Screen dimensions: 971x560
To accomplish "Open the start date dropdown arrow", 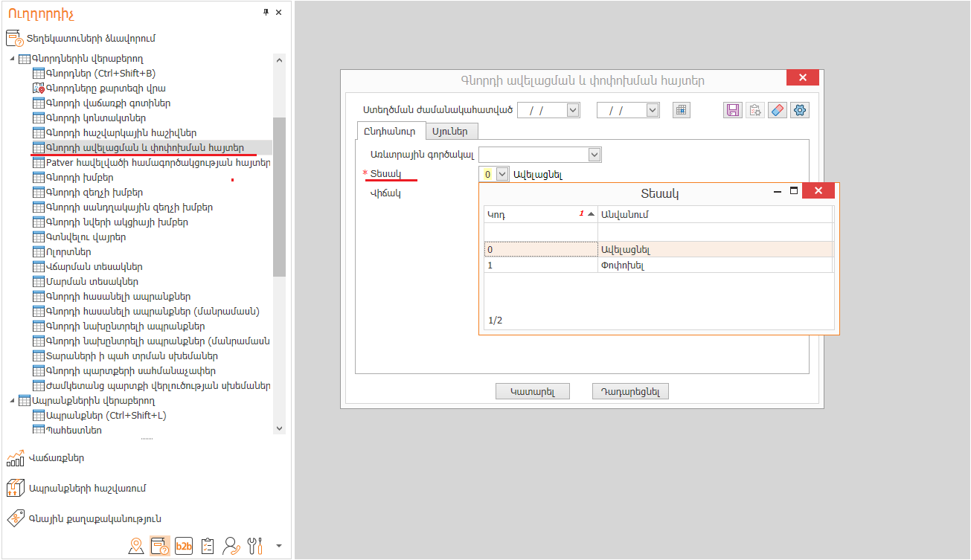I will point(573,110).
